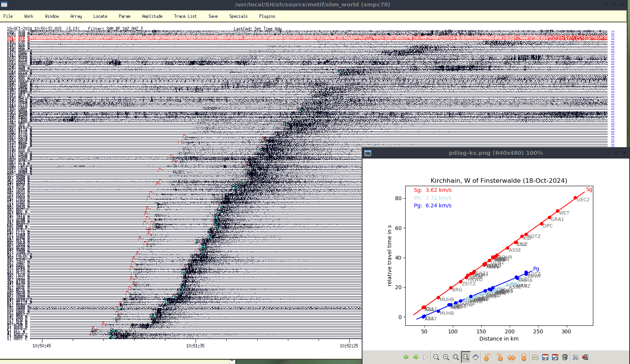Rotate image clockwise

click(499, 357)
